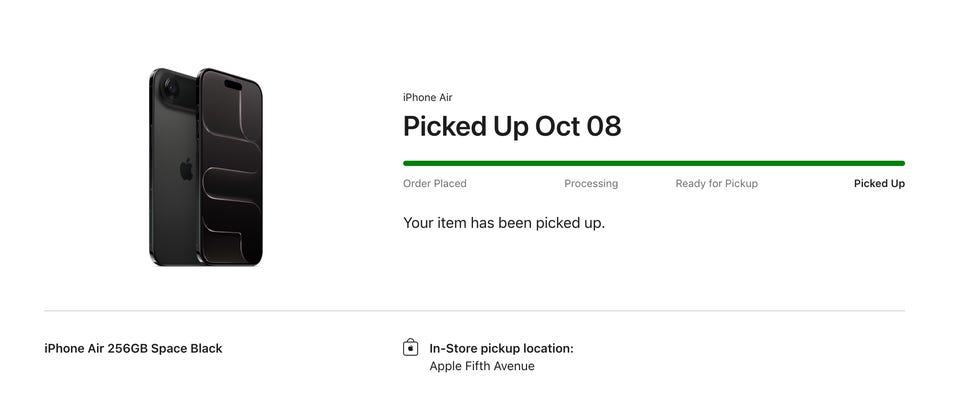Select the "Processing" status step
Image resolution: width=960 pixels, height=411 pixels.
tap(591, 184)
